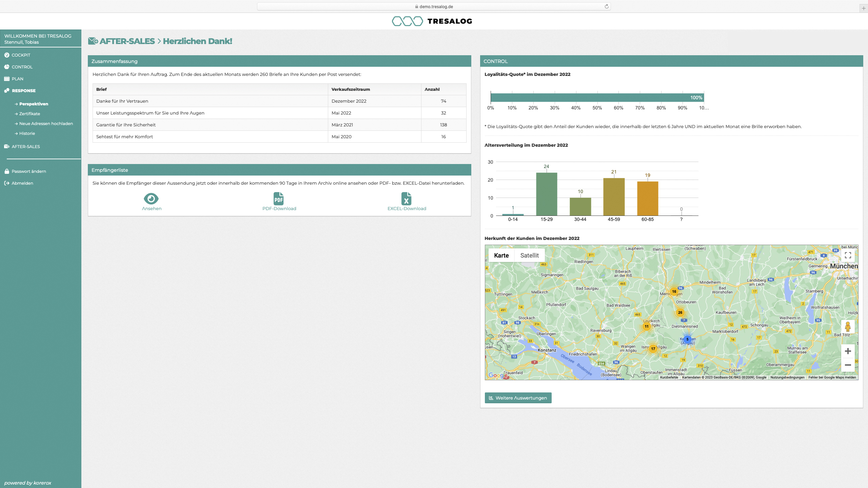Screen dimensions: 868x488
Task: Click the Ansehen eye icon
Action: click(x=151, y=199)
